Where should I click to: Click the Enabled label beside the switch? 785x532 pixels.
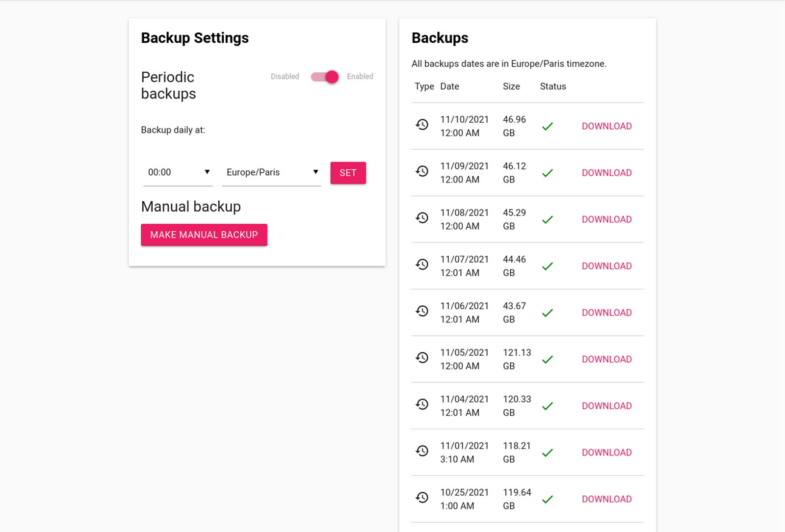(x=360, y=77)
